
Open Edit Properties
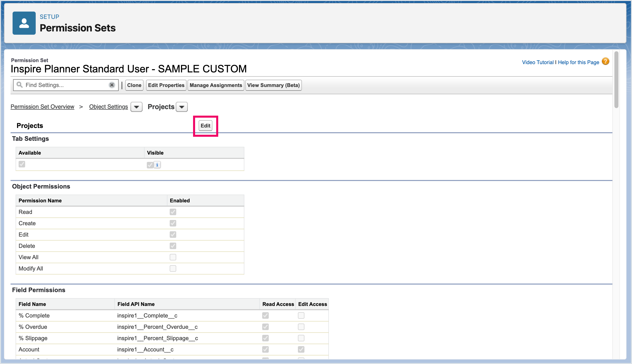166,85
